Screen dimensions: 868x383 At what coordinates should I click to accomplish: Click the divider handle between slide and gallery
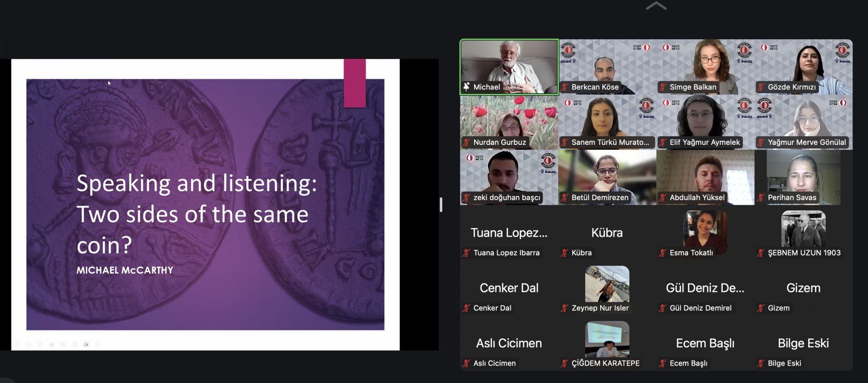coord(441,204)
